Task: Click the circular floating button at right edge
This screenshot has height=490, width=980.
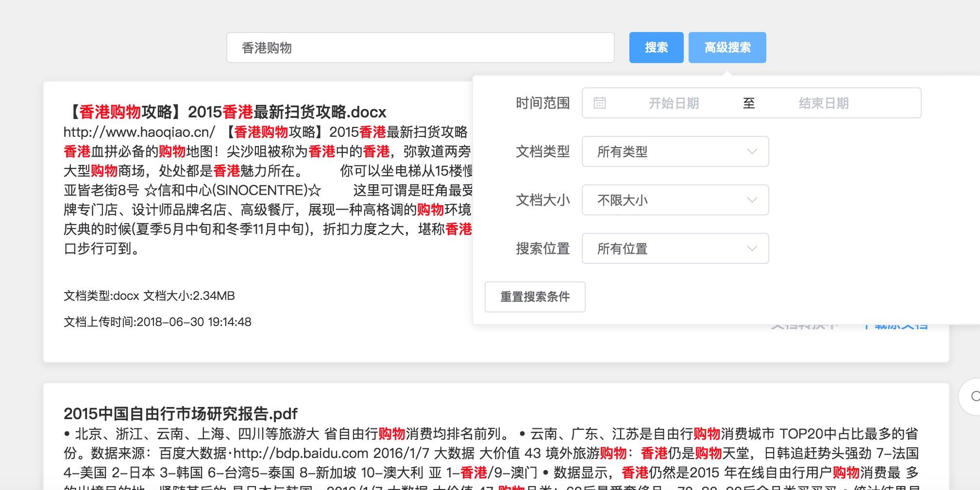Action: click(969, 396)
